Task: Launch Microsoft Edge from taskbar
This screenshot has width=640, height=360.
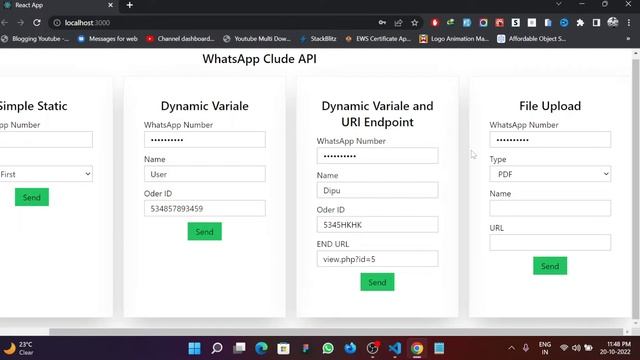Action: pos(261,348)
